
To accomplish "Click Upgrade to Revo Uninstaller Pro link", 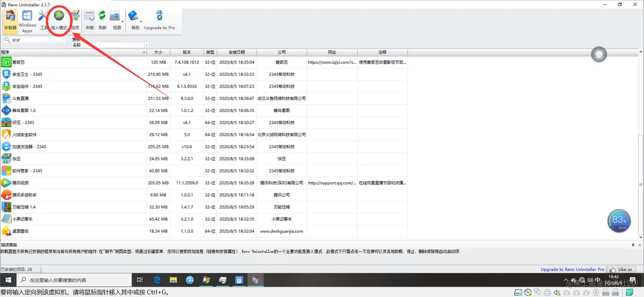I will click(x=572, y=269).
